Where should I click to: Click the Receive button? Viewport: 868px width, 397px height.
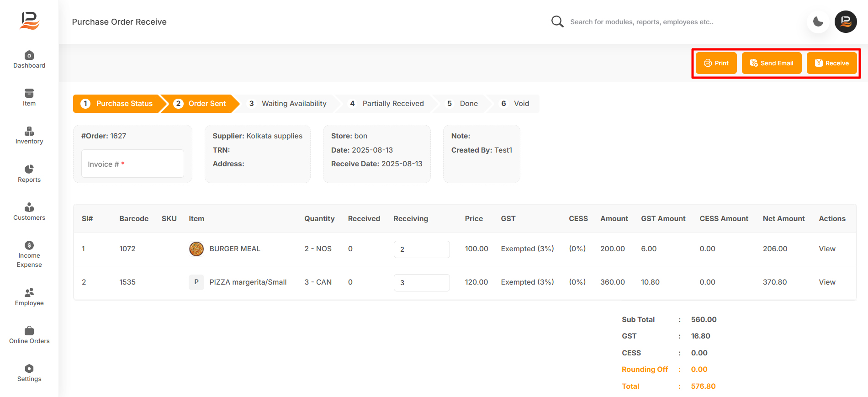click(x=832, y=63)
